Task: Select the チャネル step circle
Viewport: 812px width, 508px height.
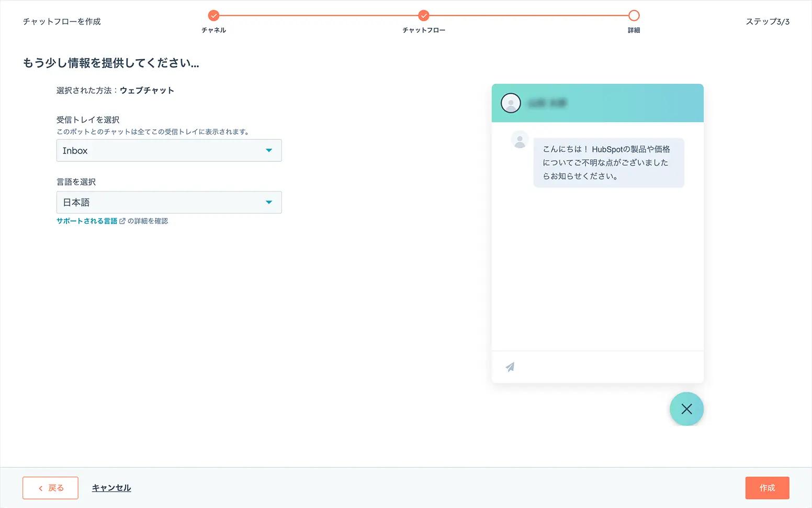Action: 213,16
